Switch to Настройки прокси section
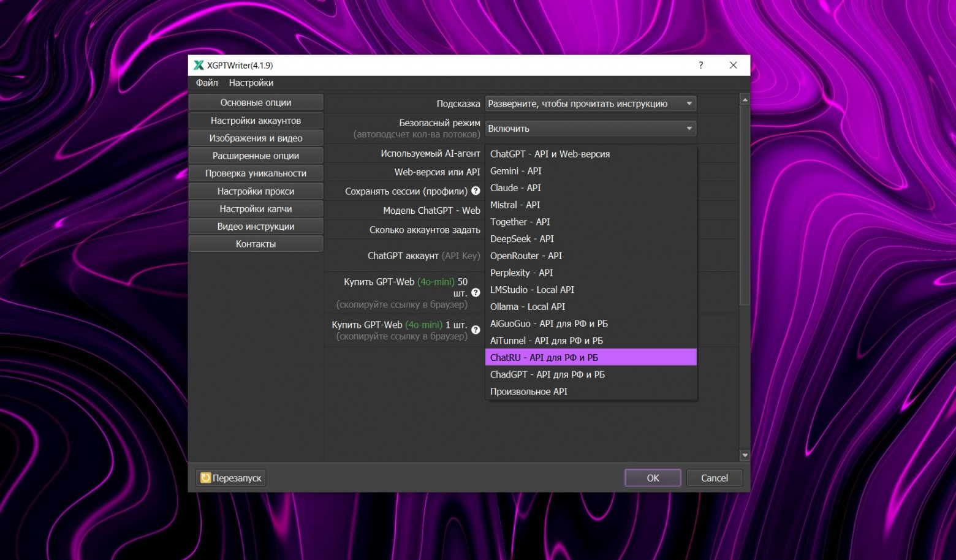This screenshot has width=956, height=560. tap(256, 191)
